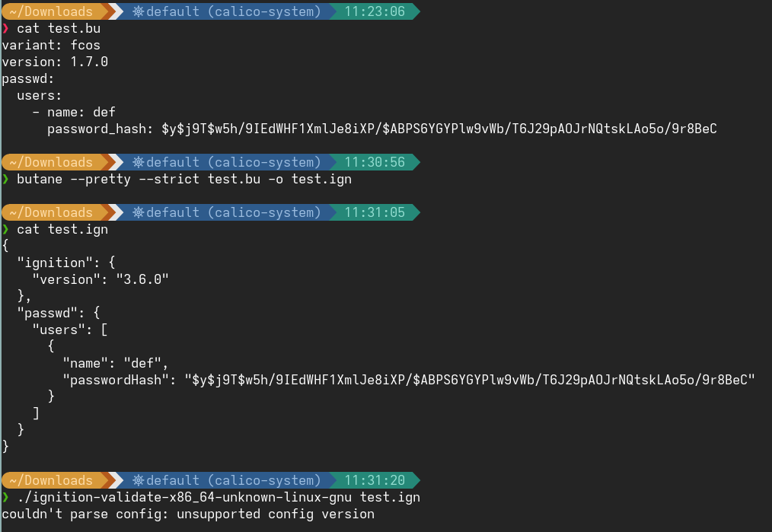Click the ~/Downloads segment in the topmost prompt

pos(51,11)
